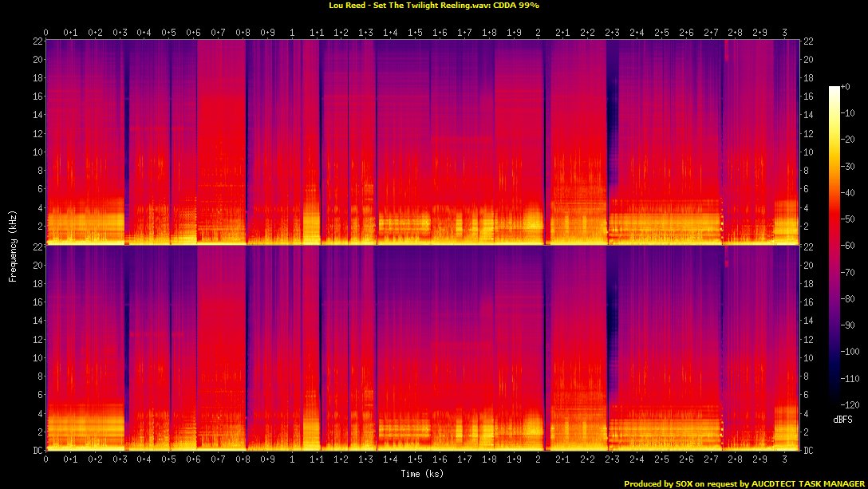Click the dBFS legend label
868x489 pixels.
pyautogui.click(x=842, y=420)
